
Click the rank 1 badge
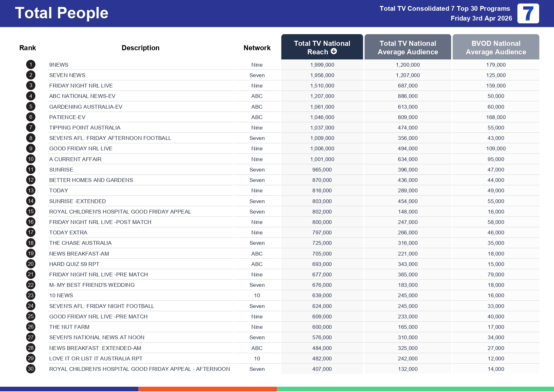(x=31, y=65)
